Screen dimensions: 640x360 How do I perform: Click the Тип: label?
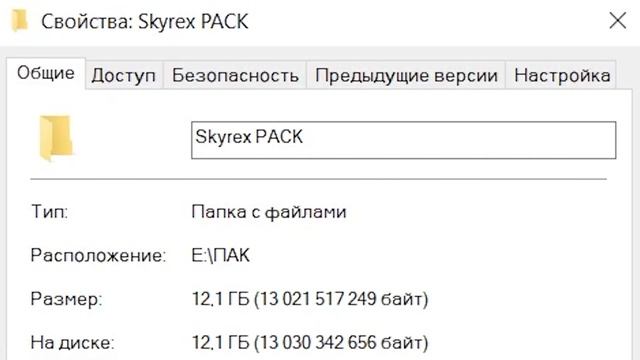click(49, 212)
